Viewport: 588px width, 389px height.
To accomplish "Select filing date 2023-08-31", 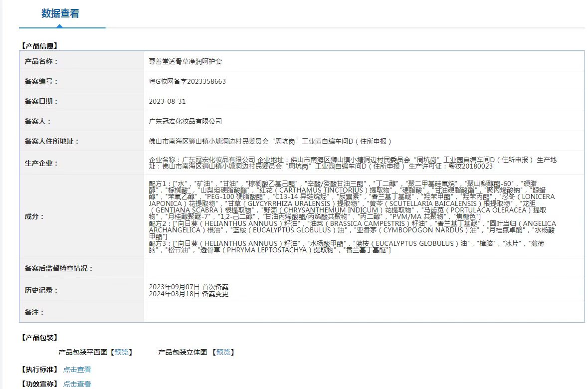I will pos(167,101).
